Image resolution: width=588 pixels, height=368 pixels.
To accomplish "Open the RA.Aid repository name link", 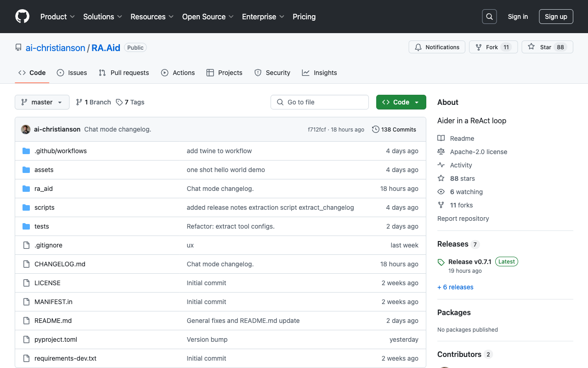I will pos(106,48).
